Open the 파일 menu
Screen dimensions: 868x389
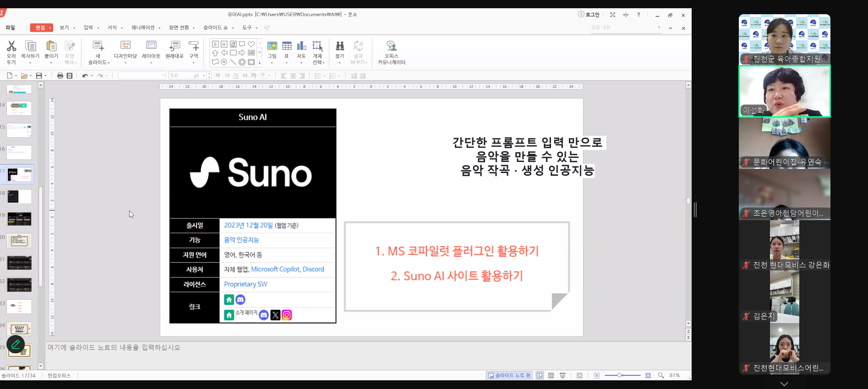coord(10,27)
